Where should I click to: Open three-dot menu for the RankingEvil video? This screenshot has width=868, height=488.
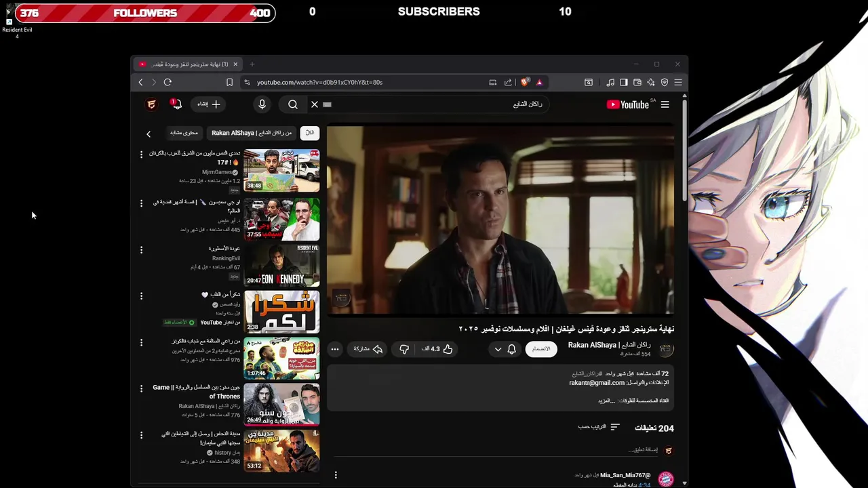pos(141,250)
